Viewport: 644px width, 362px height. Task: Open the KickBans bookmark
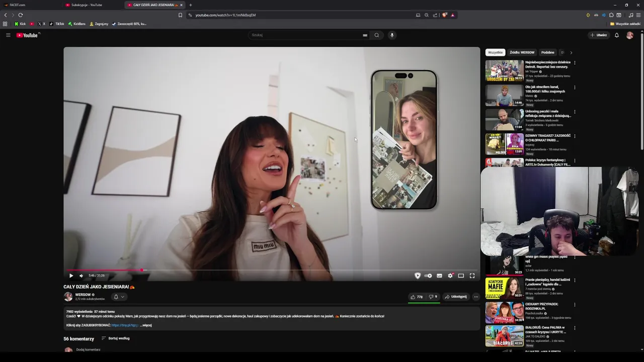click(77, 24)
